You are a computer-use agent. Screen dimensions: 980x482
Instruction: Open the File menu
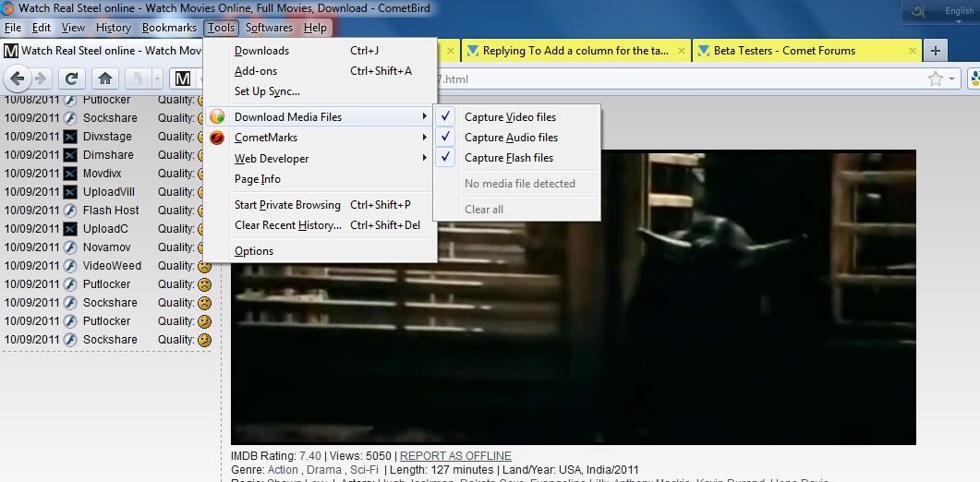(x=13, y=28)
